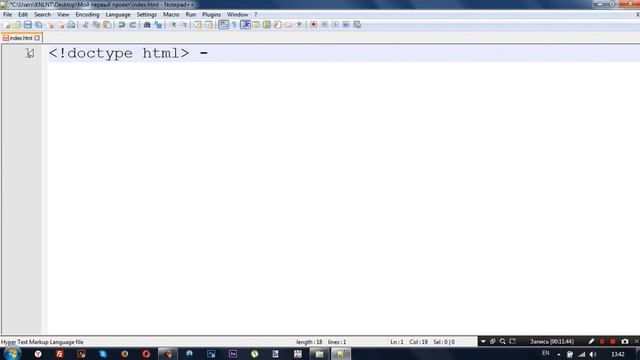The image size is (640, 360).
Task: Open the Edit menu
Action: pos(23,14)
